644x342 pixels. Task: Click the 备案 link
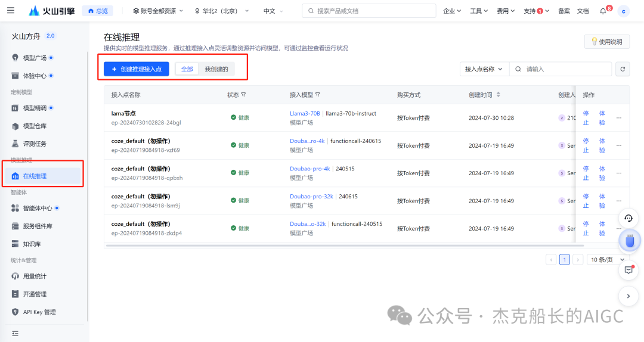564,11
